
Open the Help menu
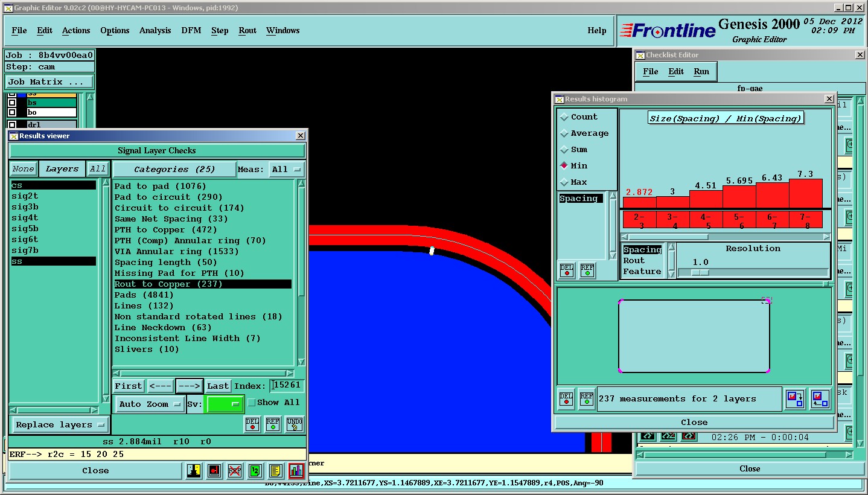pyautogui.click(x=597, y=31)
